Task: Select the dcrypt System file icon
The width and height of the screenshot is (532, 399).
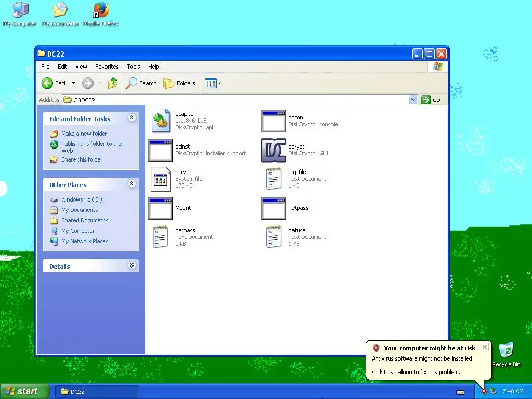Action: click(x=161, y=179)
